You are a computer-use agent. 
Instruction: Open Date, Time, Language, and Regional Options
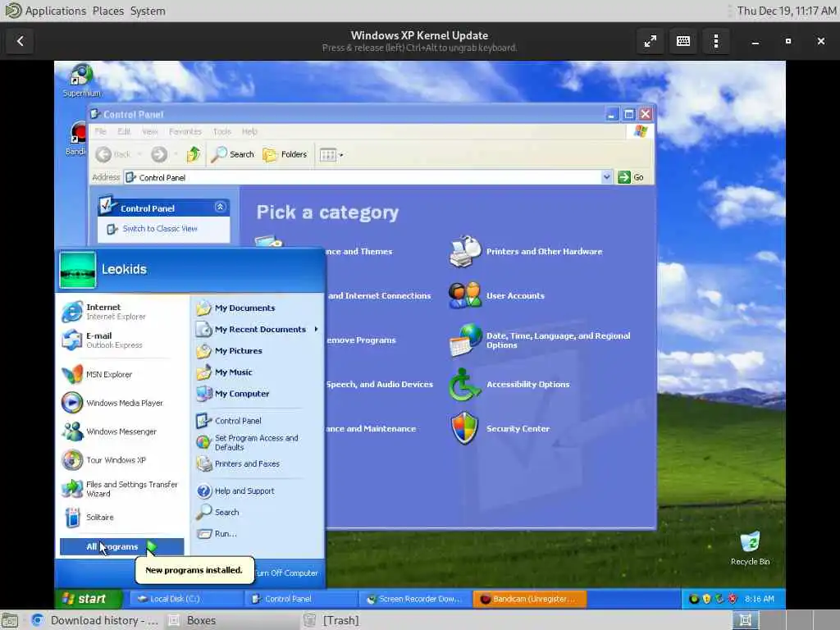[540, 340]
